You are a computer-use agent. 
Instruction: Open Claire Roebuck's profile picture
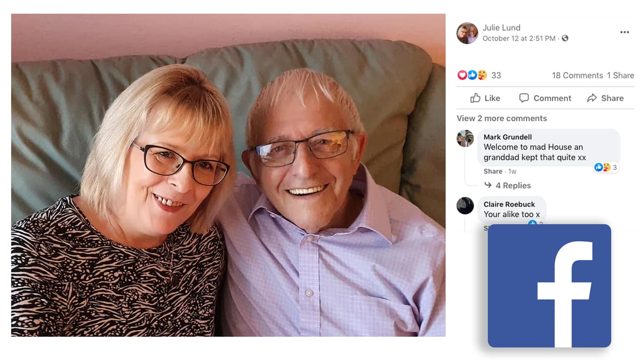pyautogui.click(x=465, y=206)
